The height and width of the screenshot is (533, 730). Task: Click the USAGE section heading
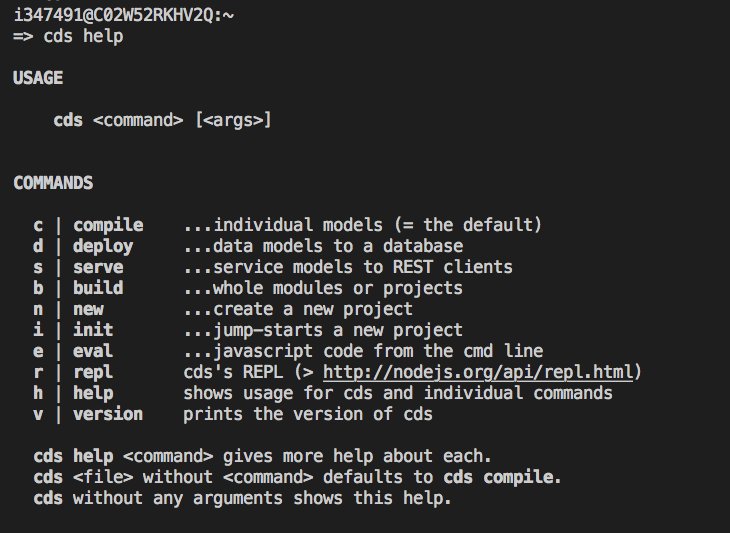coord(38,78)
